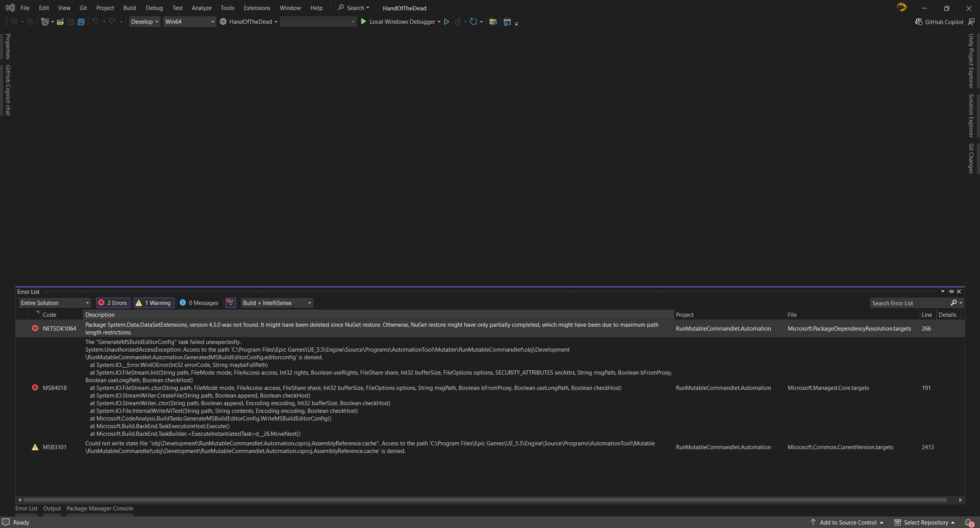Open the Build menu

point(129,8)
